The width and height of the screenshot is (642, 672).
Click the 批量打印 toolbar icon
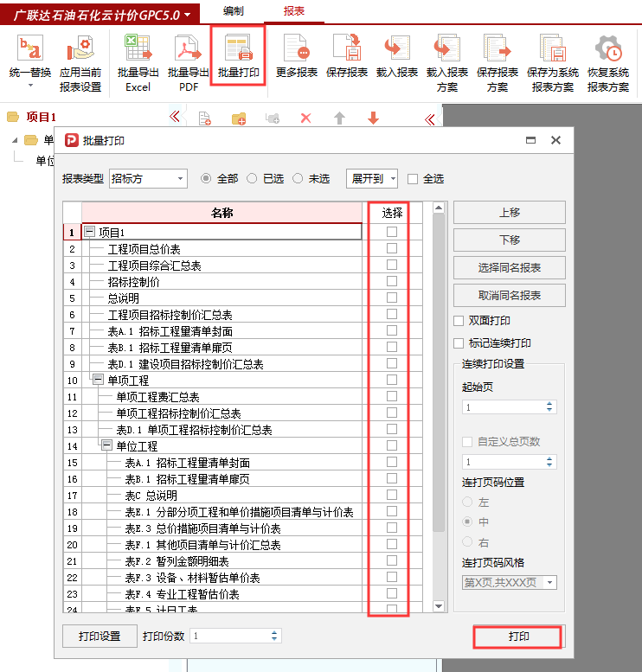[239, 48]
